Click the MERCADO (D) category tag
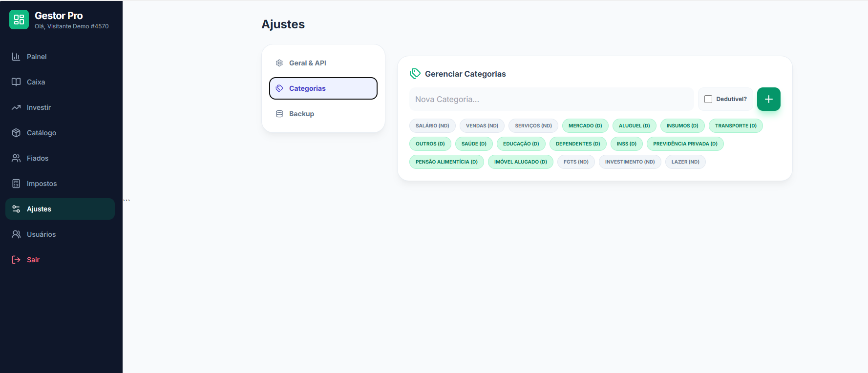 (x=585, y=126)
